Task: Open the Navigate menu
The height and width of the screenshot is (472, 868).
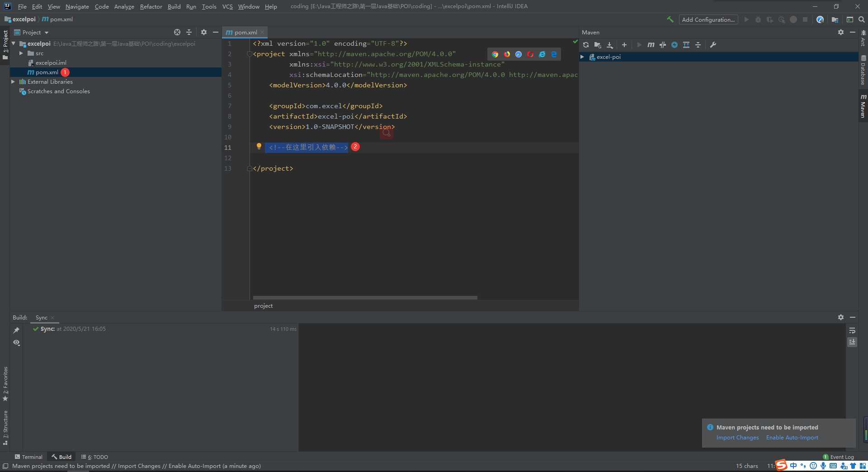Action: pyautogui.click(x=77, y=6)
